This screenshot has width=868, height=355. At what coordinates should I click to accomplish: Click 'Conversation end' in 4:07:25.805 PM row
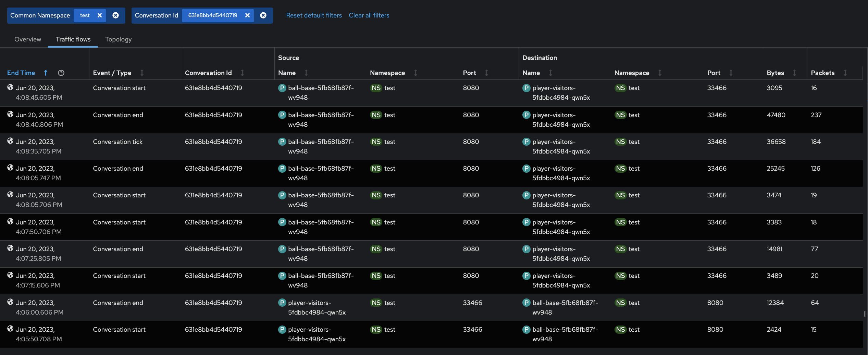pyautogui.click(x=118, y=249)
